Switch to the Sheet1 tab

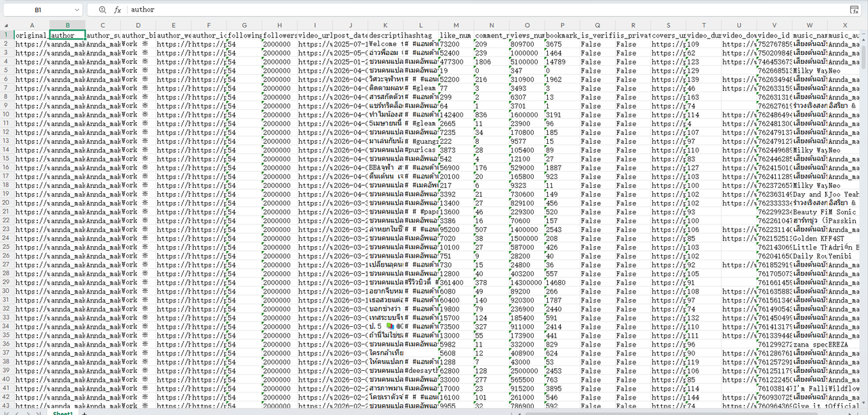pyautogui.click(x=63, y=413)
